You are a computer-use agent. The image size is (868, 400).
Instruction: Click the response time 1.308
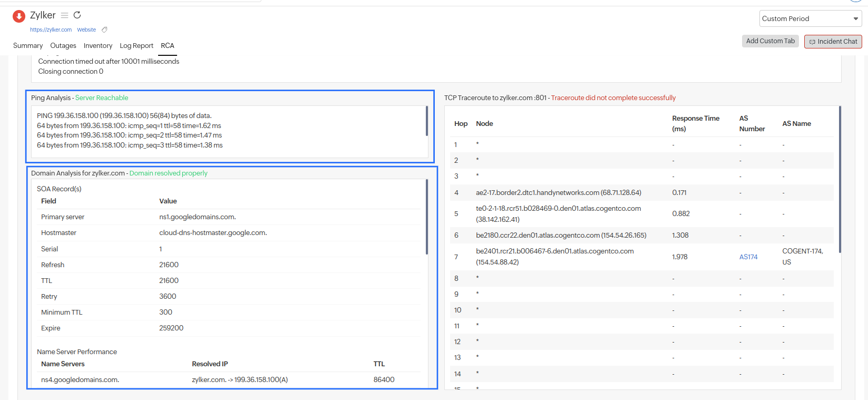click(680, 236)
